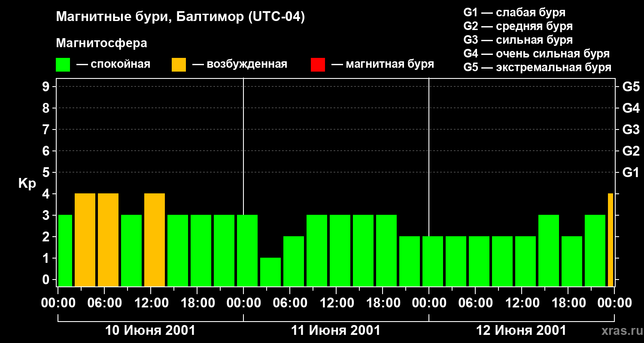The height and width of the screenshot is (343, 644).
Task: Click the G2 label on right axis
Action: point(631,151)
